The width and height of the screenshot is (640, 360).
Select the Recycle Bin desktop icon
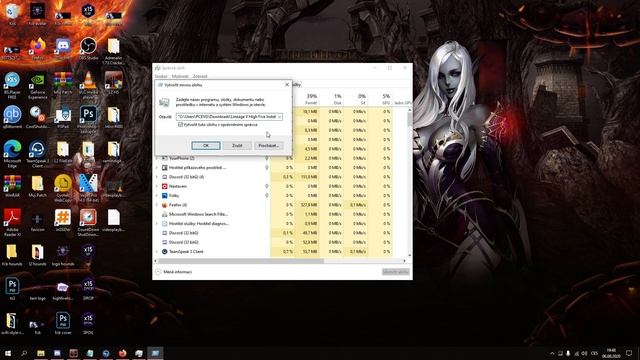pos(12,14)
